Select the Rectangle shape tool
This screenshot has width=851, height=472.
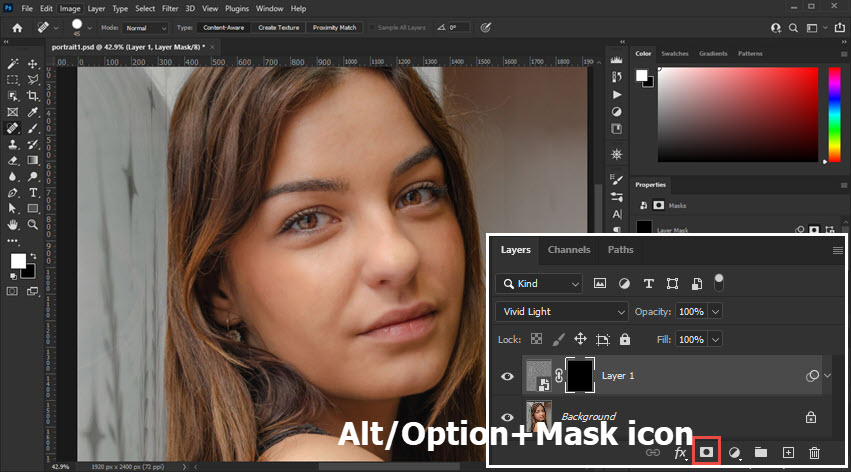[x=33, y=208]
